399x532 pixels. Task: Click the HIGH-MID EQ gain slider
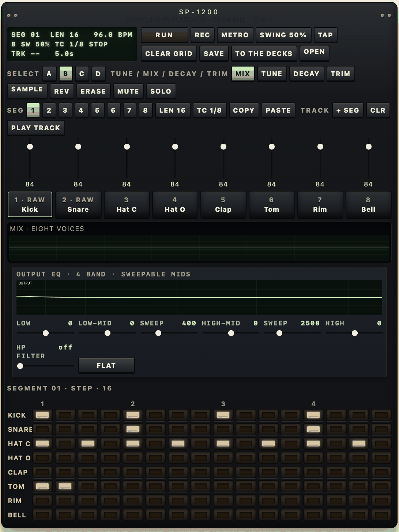point(231,333)
